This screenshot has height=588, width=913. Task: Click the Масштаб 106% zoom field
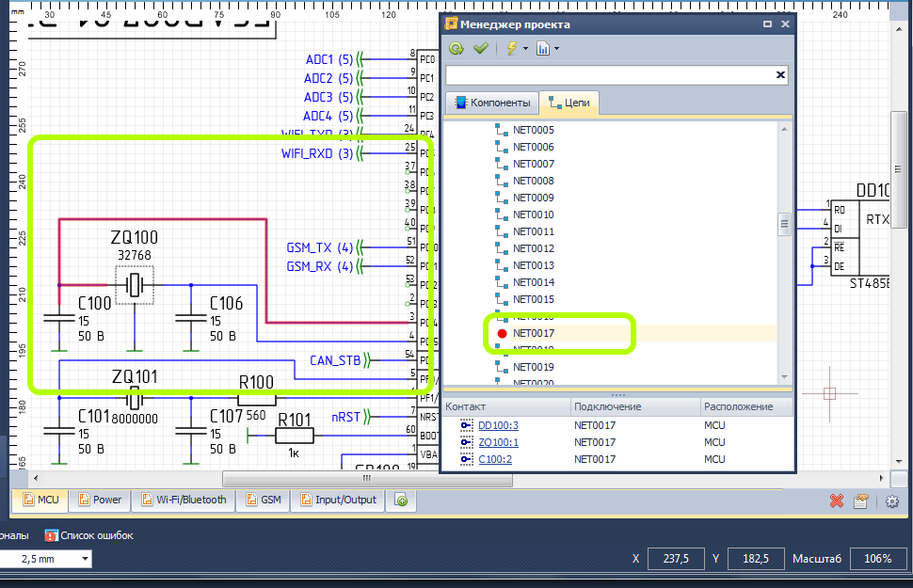pos(877,559)
